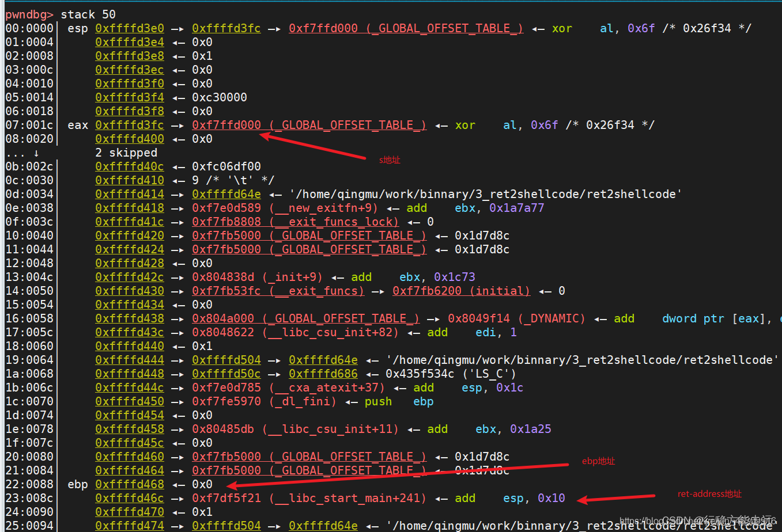
Task: Click 0xf7e0d589 (__new_exitfn+9)
Action: pyautogui.click(x=285, y=208)
